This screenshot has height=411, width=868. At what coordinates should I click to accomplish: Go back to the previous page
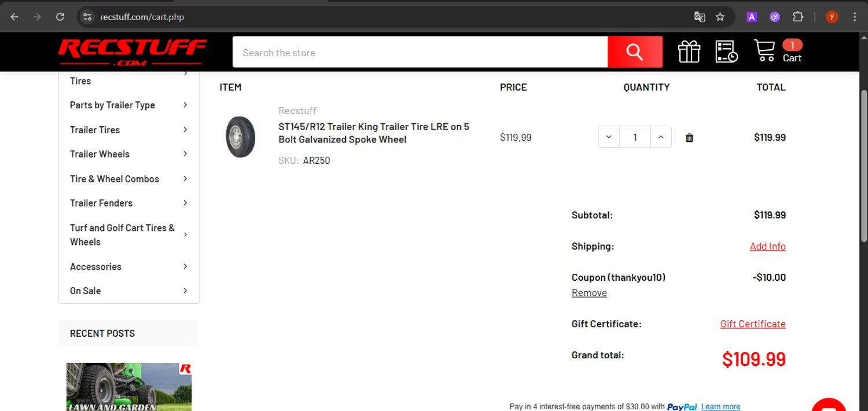click(x=14, y=17)
